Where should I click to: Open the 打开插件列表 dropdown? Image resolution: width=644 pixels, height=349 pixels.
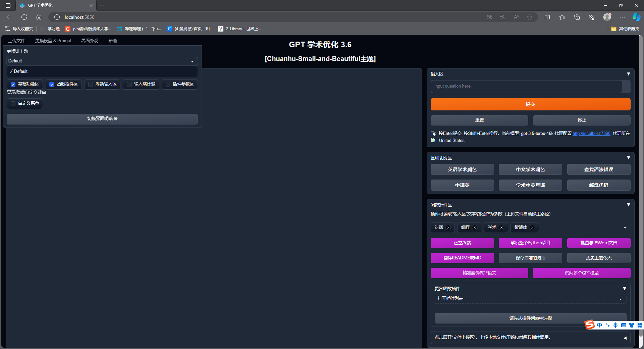pyautogui.click(x=530, y=299)
